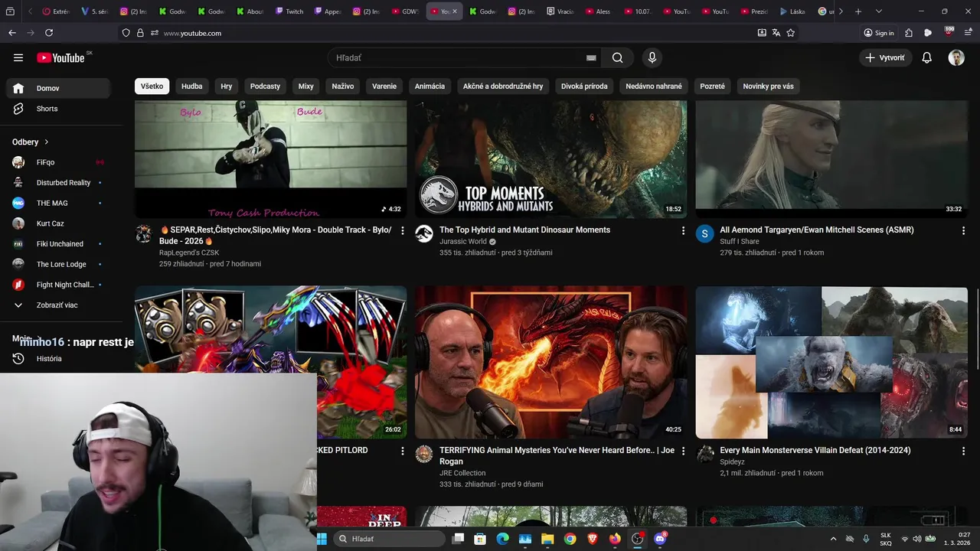Select the Hudba filter chip
Image resolution: width=980 pixels, height=551 pixels.
coord(192,86)
